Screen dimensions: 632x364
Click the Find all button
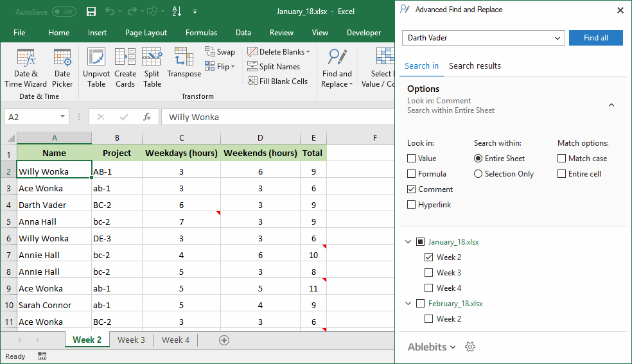596,38
